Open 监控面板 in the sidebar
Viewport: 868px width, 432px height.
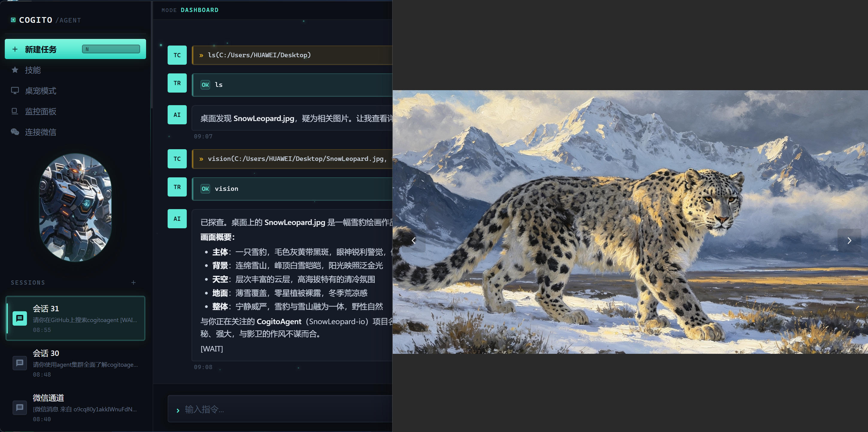click(x=75, y=111)
